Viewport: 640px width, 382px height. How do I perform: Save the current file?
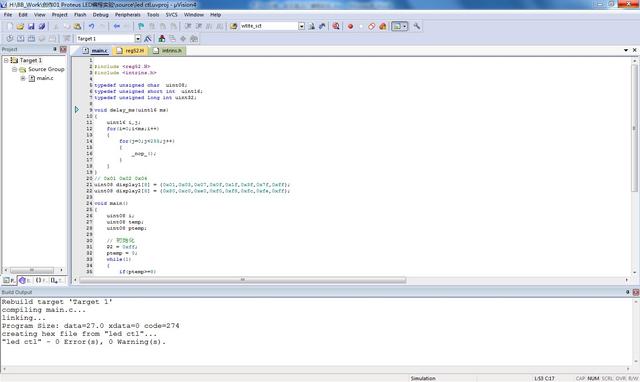[x=31, y=26]
